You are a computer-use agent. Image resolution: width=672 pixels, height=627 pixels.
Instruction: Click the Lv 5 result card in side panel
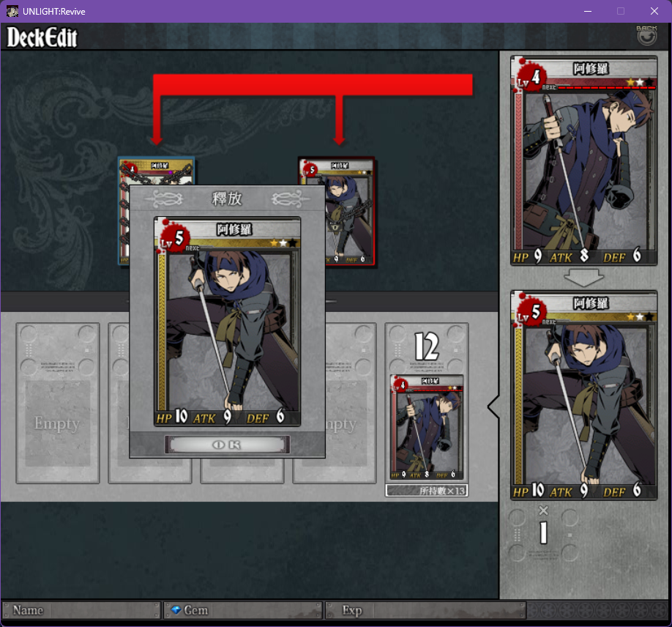pyautogui.click(x=583, y=395)
